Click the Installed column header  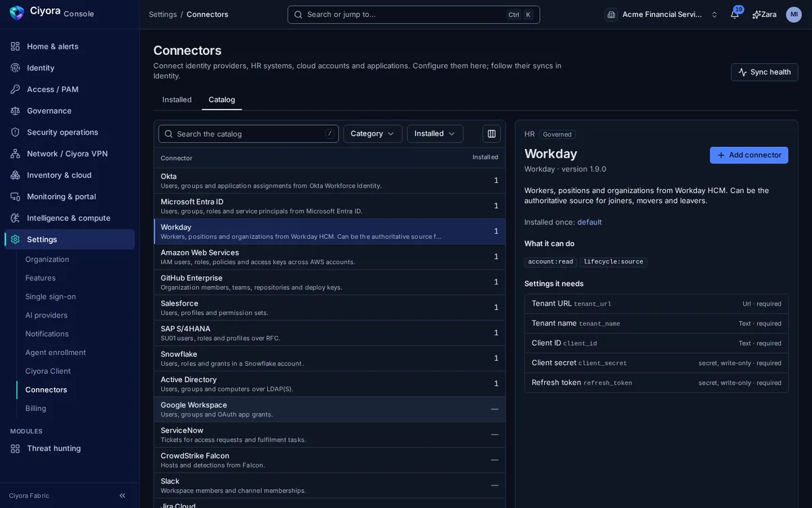click(485, 157)
